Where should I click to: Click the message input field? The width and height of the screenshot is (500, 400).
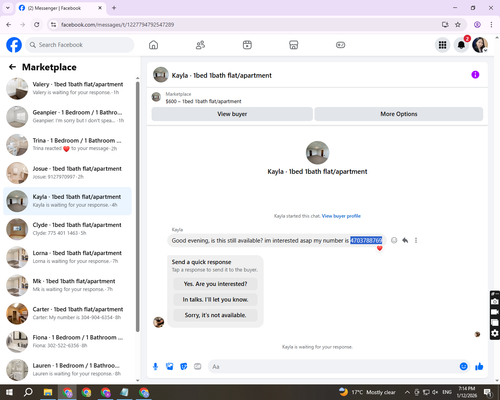pyautogui.click(x=333, y=367)
